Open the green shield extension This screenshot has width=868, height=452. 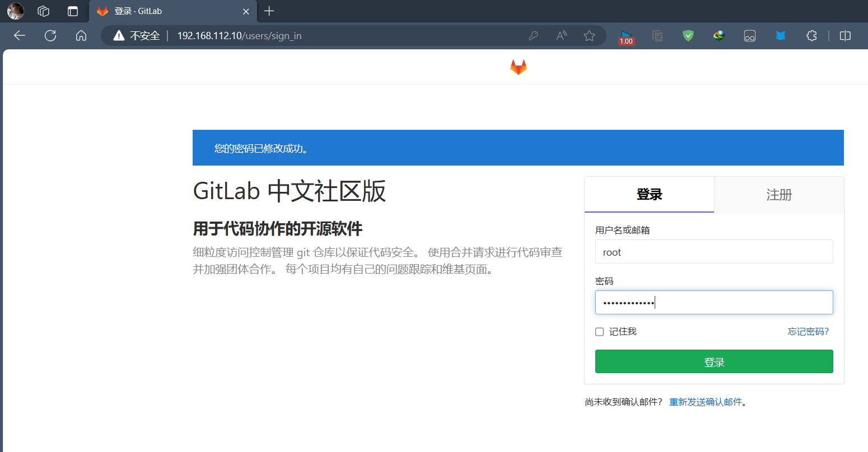click(688, 36)
